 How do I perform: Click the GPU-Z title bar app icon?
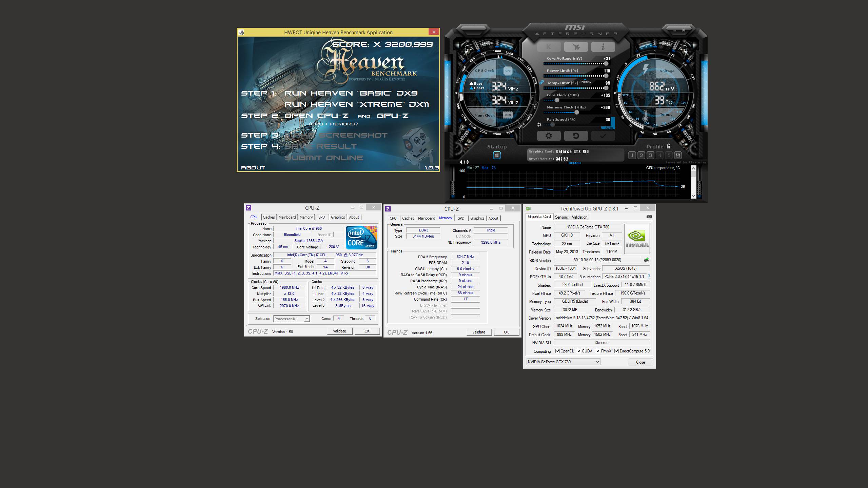pos(528,208)
